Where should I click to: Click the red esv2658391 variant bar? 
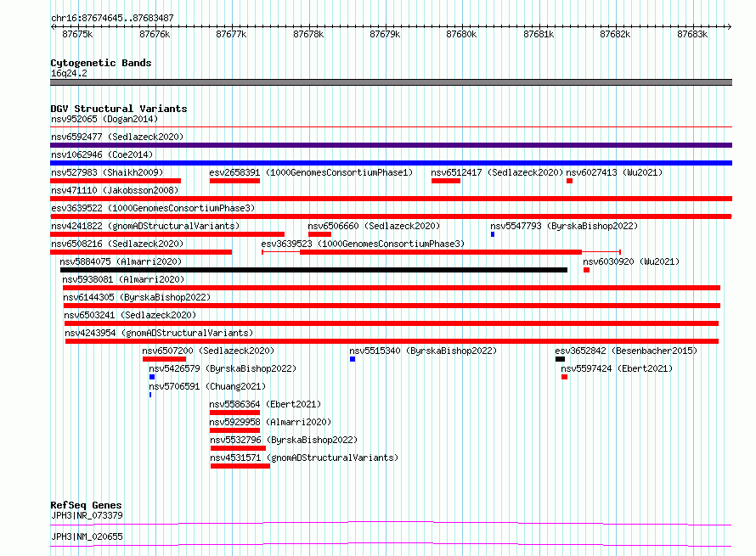tap(234, 181)
